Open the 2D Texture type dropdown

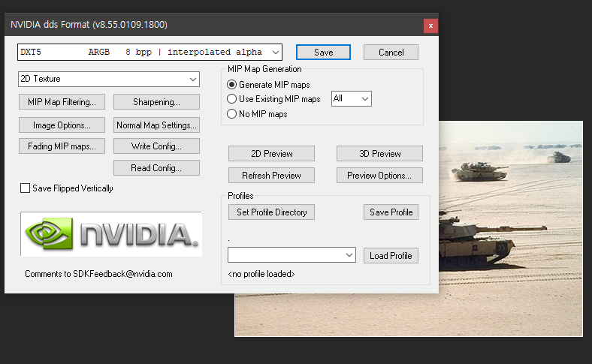pos(109,80)
